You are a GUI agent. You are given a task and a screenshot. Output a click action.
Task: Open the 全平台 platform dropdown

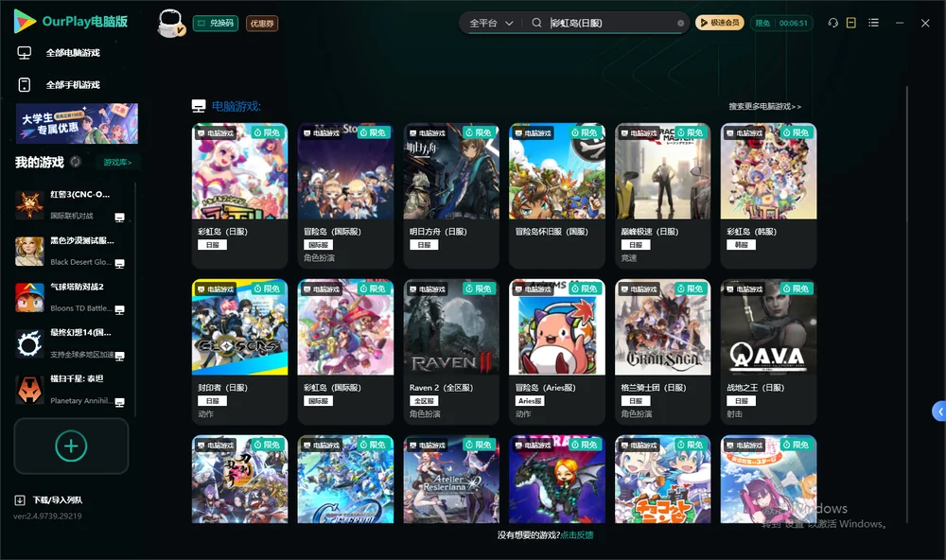pos(491,23)
